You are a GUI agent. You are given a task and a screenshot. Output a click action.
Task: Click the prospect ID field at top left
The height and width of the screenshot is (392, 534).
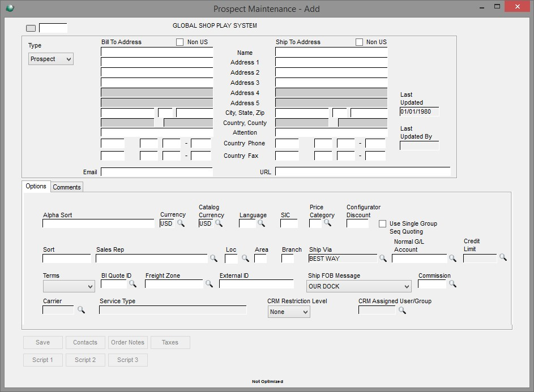(53, 28)
